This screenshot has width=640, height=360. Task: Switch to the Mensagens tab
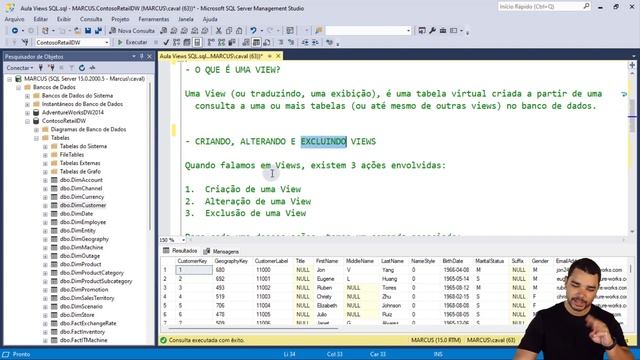coord(221,251)
